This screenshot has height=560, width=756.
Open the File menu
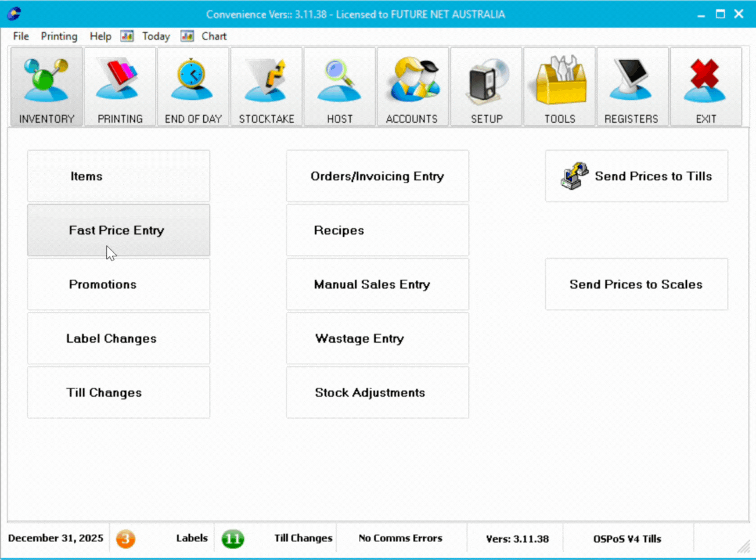[21, 36]
